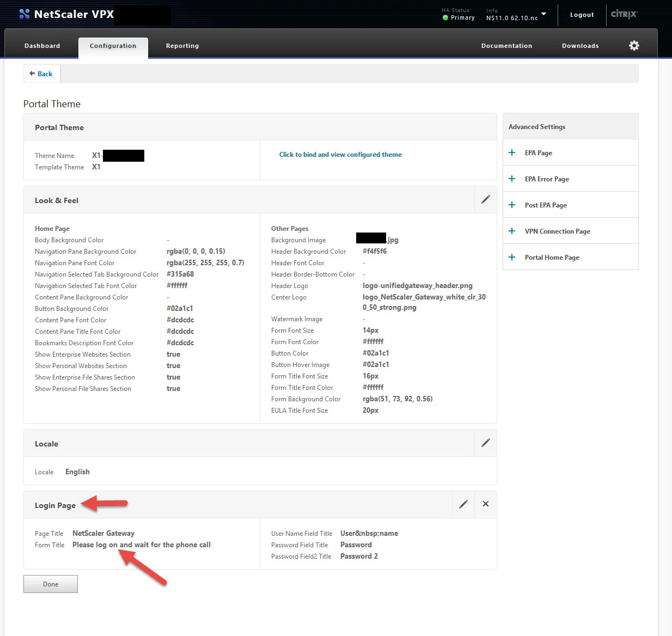Click to bind and view configured theme
Viewport: 672px width, 636px height.
click(x=340, y=155)
